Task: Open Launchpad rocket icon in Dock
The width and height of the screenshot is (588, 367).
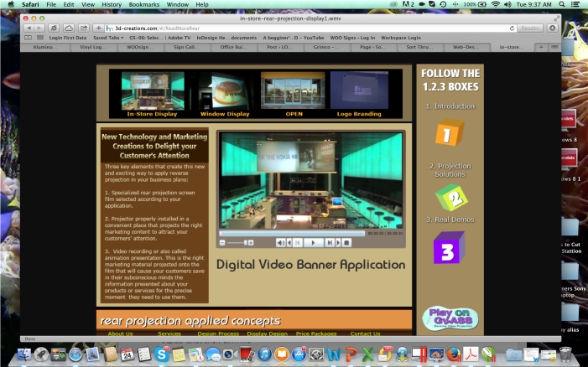Action: point(41,354)
